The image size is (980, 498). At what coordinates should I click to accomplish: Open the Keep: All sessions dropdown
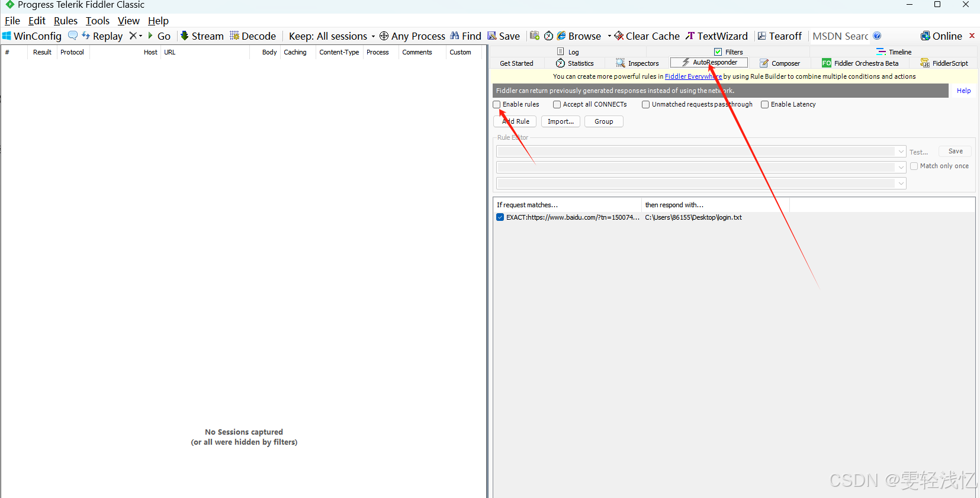coord(332,36)
